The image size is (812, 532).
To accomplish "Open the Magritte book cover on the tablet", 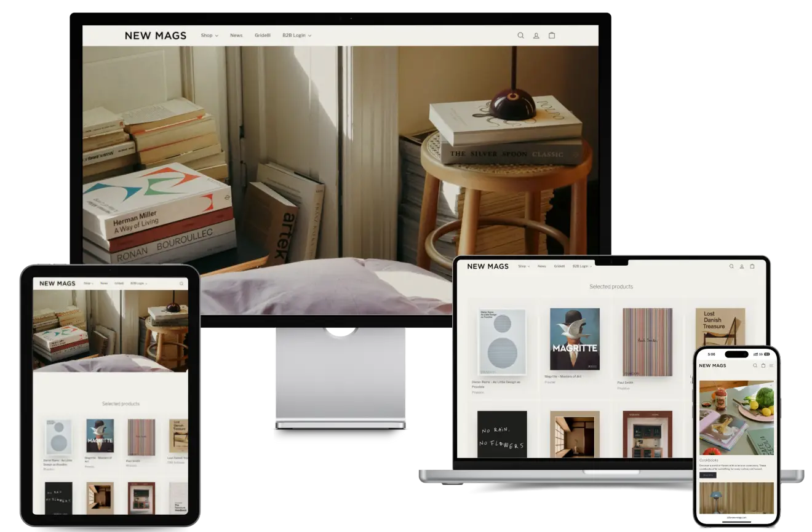I will click(x=100, y=437).
